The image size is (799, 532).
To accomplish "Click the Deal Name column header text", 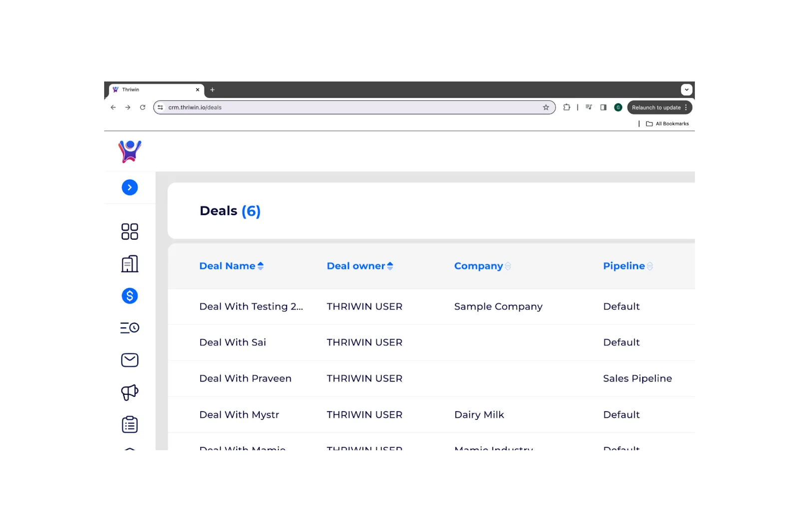I will click(227, 266).
